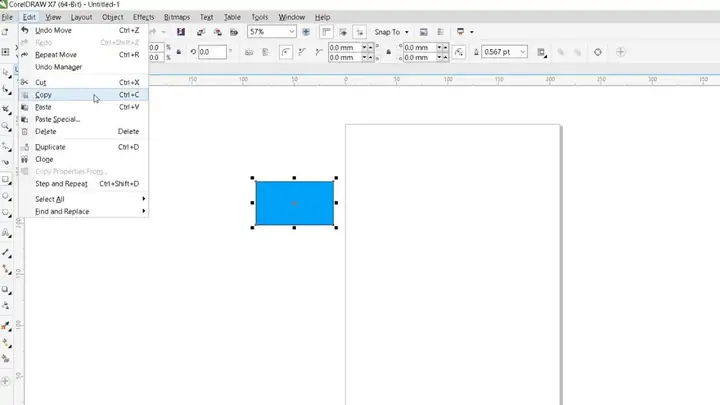Select the Parallel Dimension tool

pyautogui.click(x=6, y=253)
